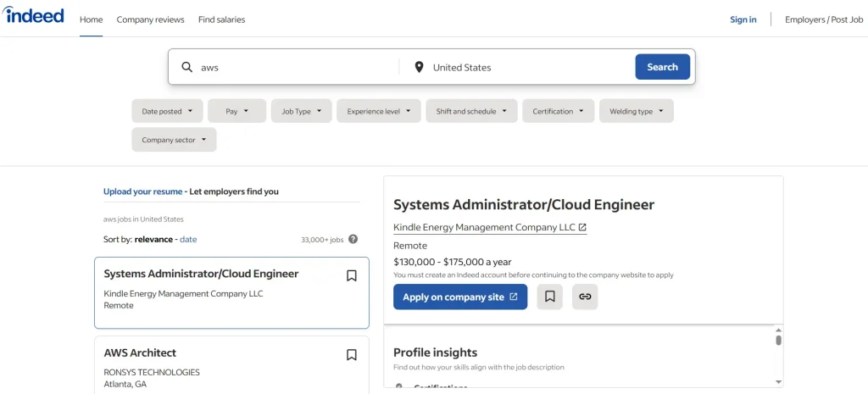868x394 pixels.
Task: Sort results by date
Action: click(x=188, y=239)
